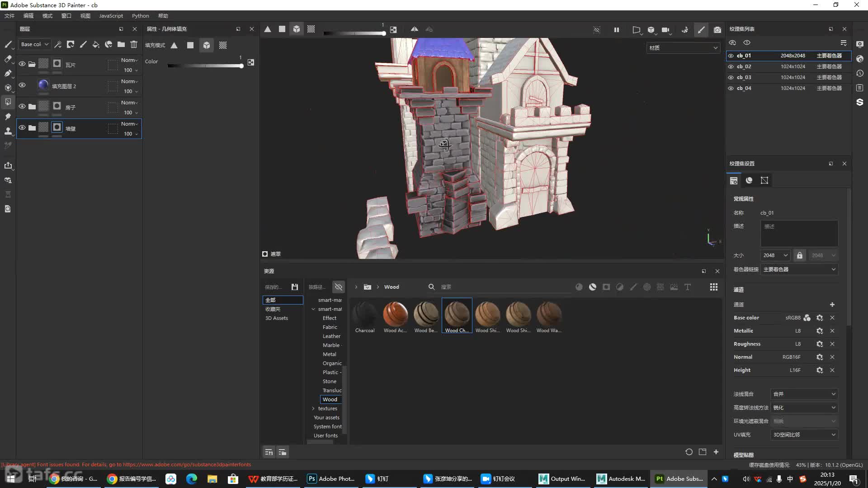Toggle visibility of texture set cb_01

point(731,56)
